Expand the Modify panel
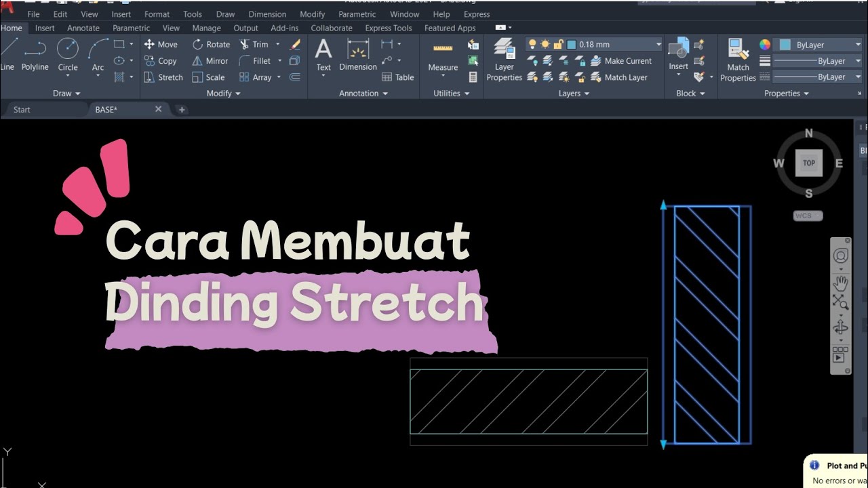The width and height of the screenshot is (868, 488). pyautogui.click(x=224, y=94)
